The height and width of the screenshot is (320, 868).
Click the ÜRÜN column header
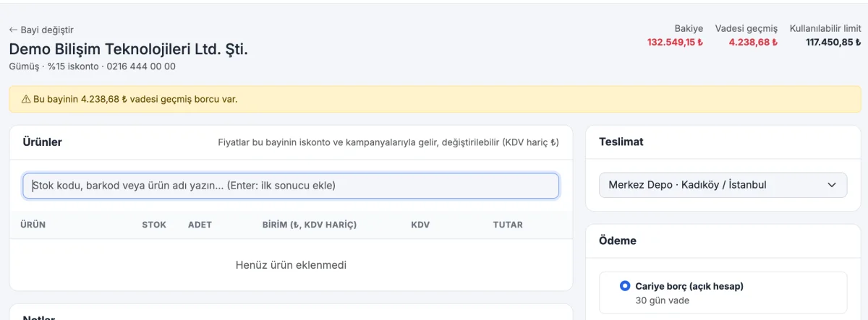(x=33, y=225)
